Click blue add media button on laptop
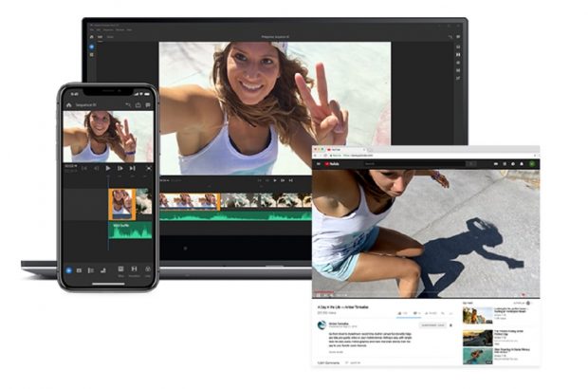Viewport: 588px width, 389px height. [92, 47]
